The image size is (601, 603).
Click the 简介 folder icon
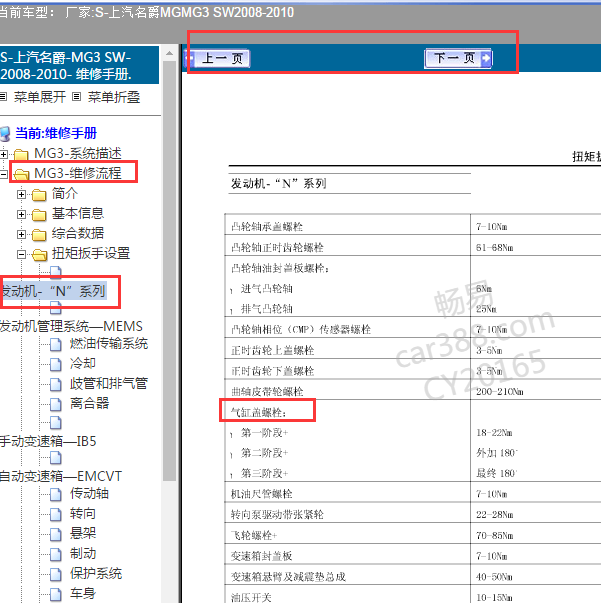pyautogui.click(x=39, y=195)
